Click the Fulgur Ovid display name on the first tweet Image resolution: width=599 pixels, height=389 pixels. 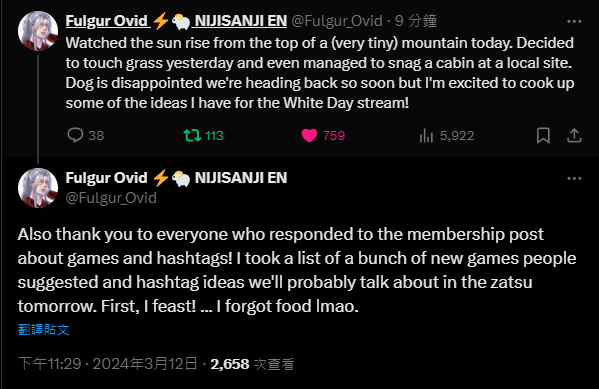coord(107,21)
